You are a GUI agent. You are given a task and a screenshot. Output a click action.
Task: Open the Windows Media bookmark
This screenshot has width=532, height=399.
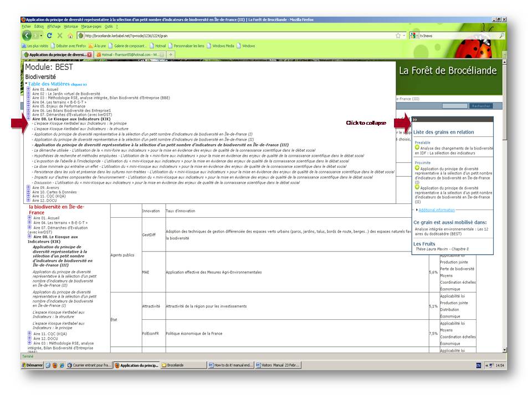pos(221,46)
